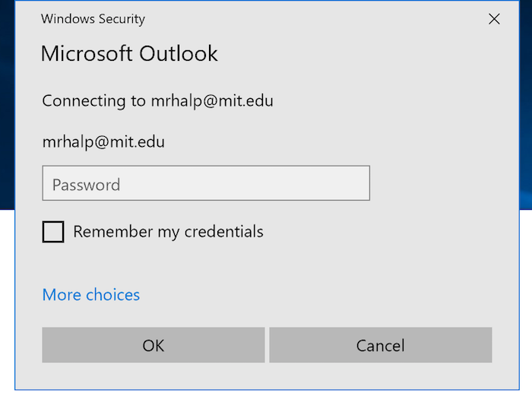Focus the Password input field
The image size is (532, 396).
tap(206, 183)
